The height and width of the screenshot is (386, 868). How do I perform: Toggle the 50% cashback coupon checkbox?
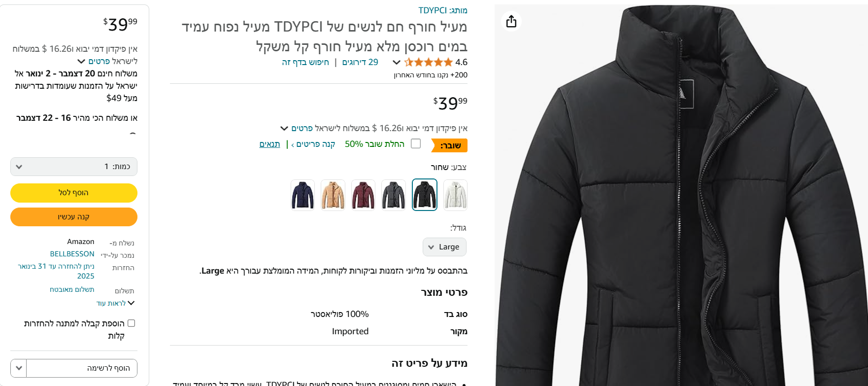[416, 143]
